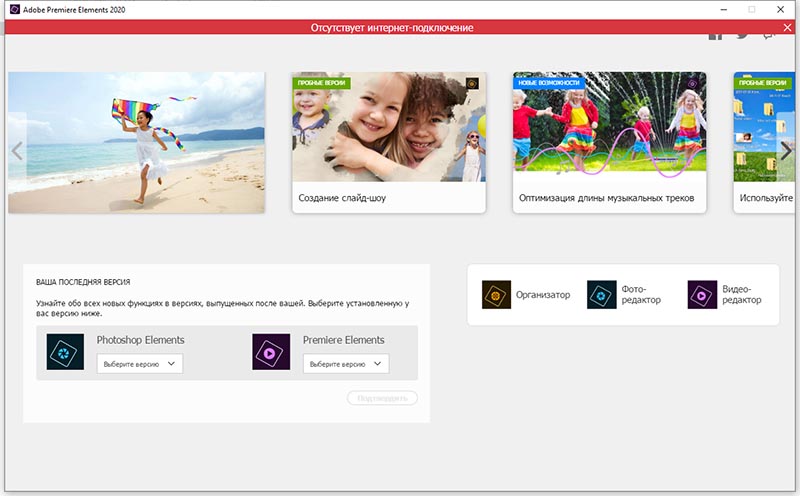Open the partially visible 'Используйте' card
Viewport: 800px width, 496px height.
(764, 142)
